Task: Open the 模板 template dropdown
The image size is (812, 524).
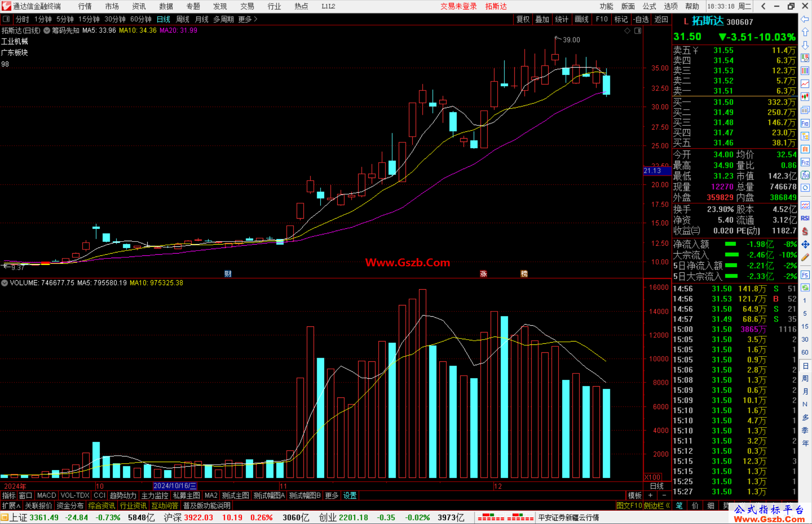Action: (635, 496)
